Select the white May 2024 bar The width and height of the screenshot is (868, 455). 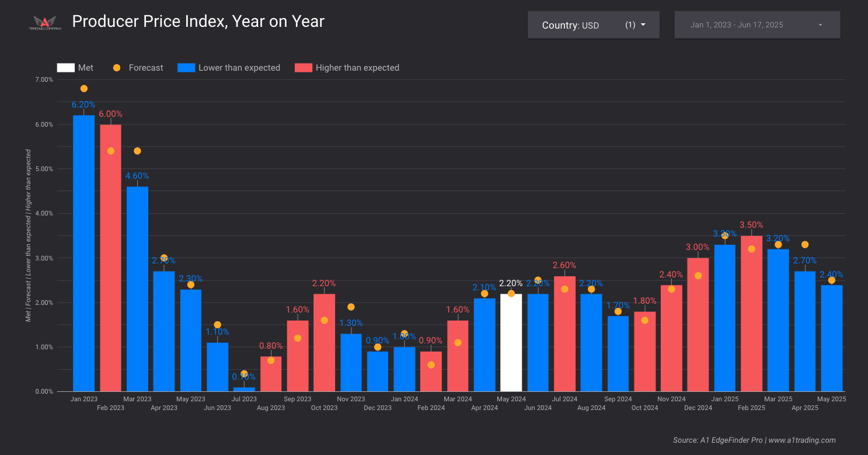tap(511, 345)
